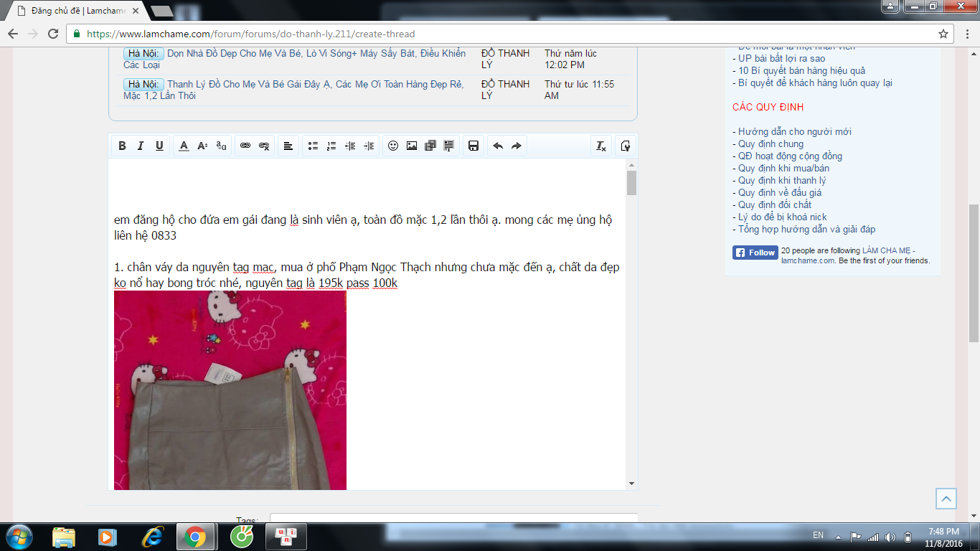Click the Tags input field
The image size is (980, 551).
[453, 519]
